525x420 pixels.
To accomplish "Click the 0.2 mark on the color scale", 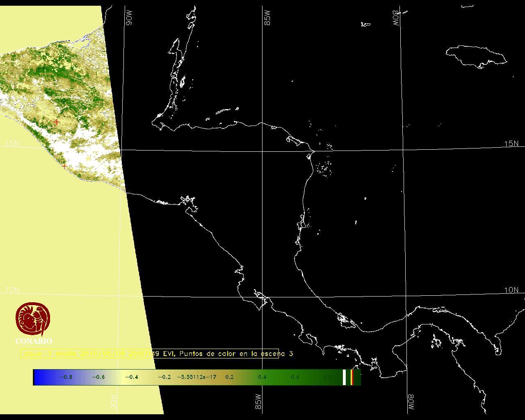I will (x=229, y=377).
